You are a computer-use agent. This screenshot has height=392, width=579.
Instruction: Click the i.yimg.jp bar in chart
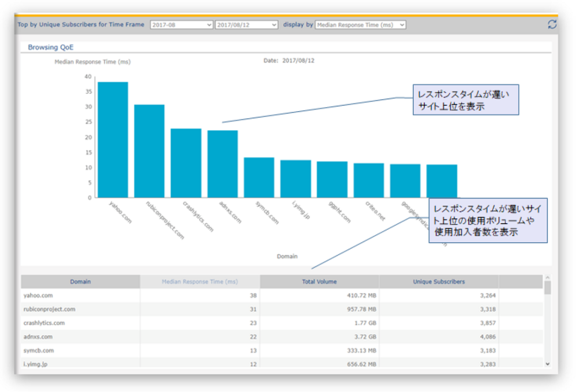pos(295,179)
